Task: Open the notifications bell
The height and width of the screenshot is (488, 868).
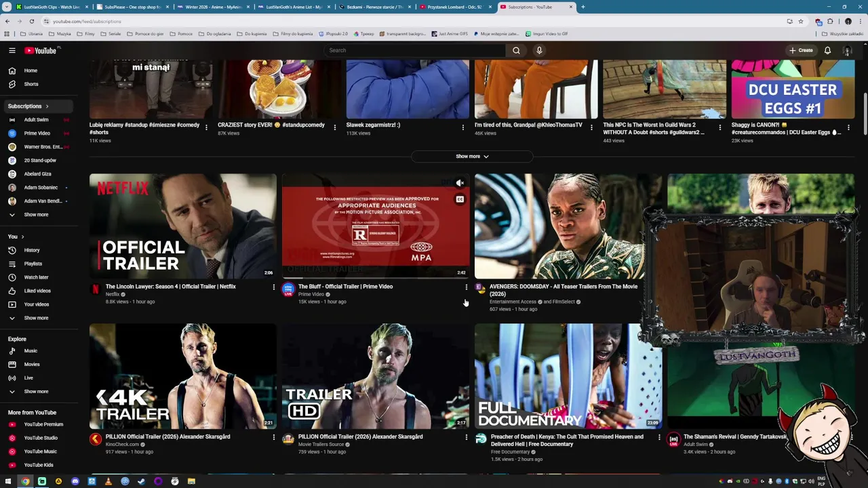Action: point(827,50)
